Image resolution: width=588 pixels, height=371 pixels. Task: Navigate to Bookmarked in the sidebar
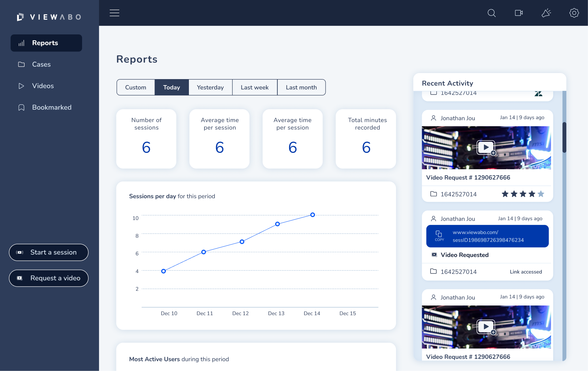52,107
